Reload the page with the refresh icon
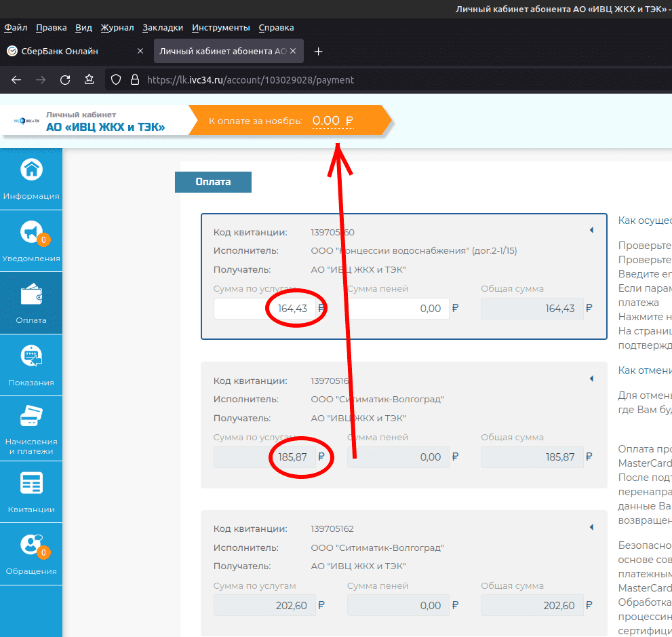This screenshot has width=672, height=637. coord(65,80)
